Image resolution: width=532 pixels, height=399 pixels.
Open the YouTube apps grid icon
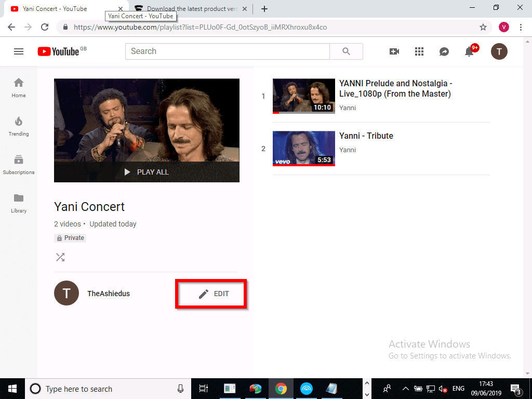click(x=419, y=51)
